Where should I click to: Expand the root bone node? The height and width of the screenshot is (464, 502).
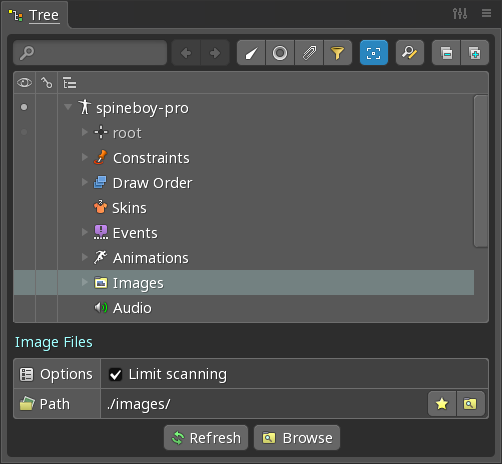pyautogui.click(x=85, y=132)
